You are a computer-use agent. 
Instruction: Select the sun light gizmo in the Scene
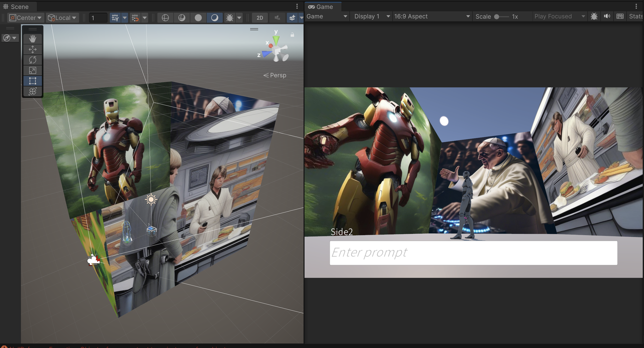[151, 199]
